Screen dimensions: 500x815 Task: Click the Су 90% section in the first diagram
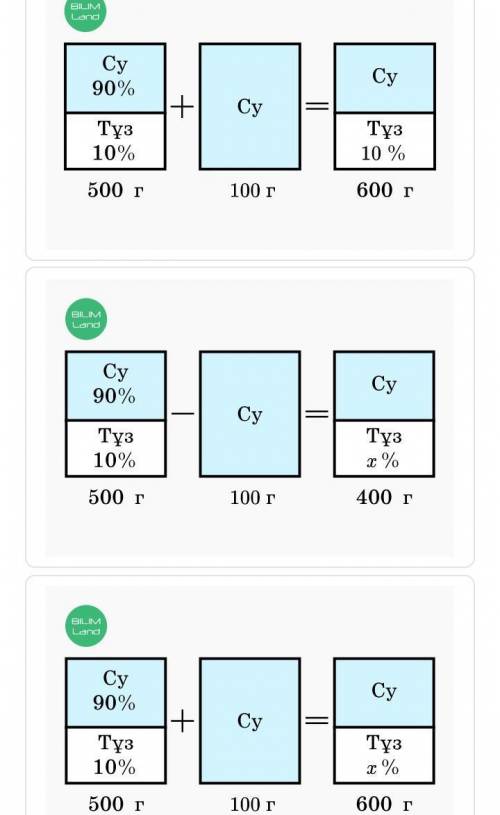[x=115, y=78]
